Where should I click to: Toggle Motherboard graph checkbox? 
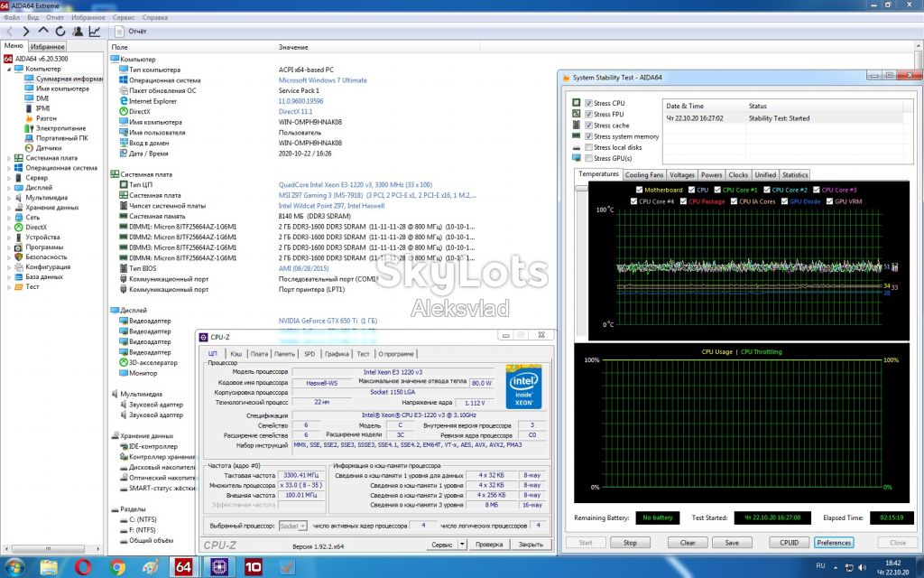coord(640,190)
